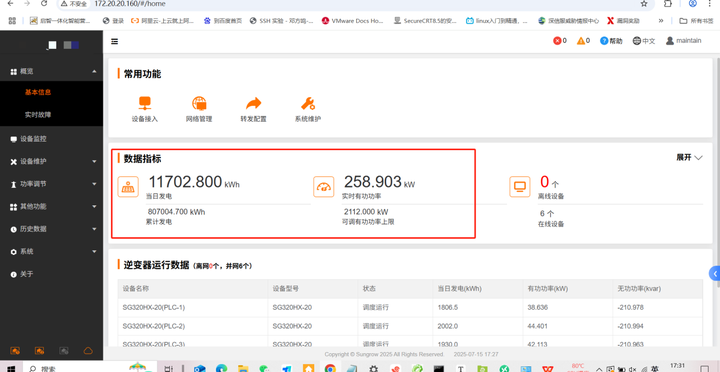The image size is (720, 372).
Task: Click the 38.636 active power cell
Action: [x=538, y=307]
